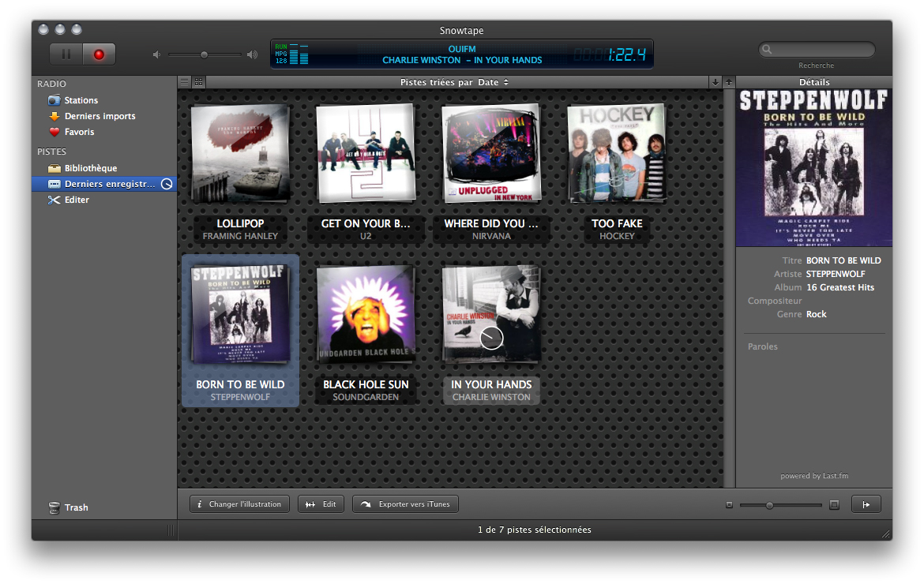
Task: Open the sort-by Date dropdown
Action: click(494, 82)
